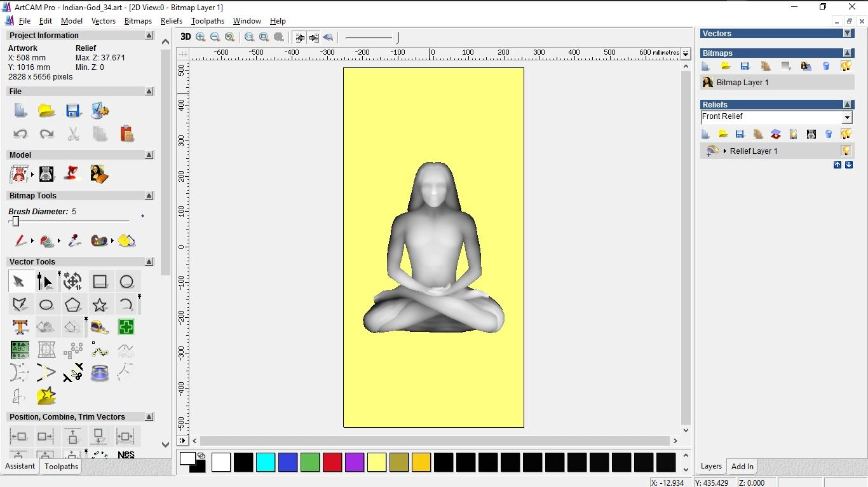
Task: Open the Create Text tool
Action: click(20, 327)
